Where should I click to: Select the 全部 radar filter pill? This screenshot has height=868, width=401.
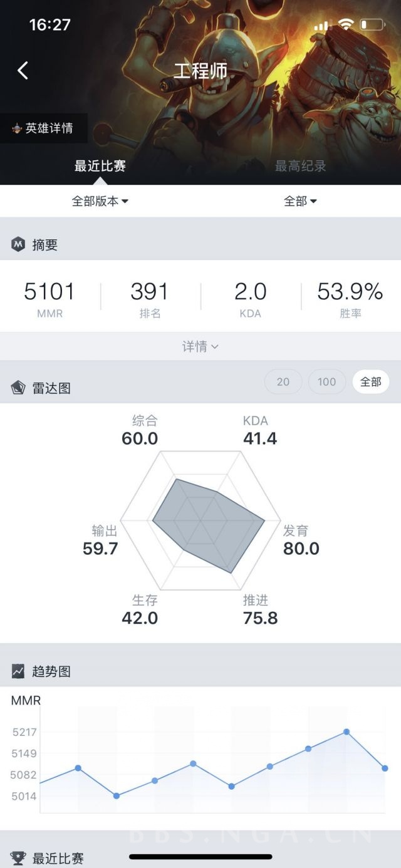click(x=371, y=381)
